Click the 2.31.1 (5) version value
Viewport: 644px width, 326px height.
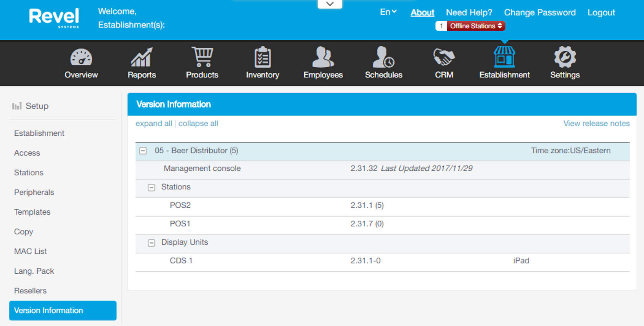point(367,205)
